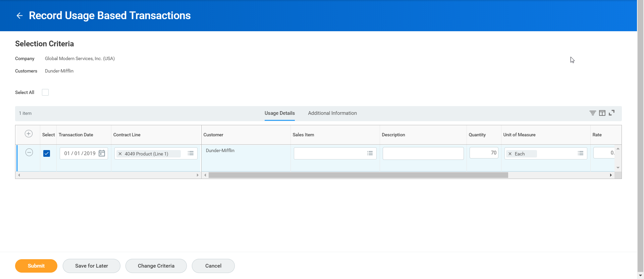Click the Sales Item column header
The height and width of the screenshot is (279, 644).
pos(303,135)
